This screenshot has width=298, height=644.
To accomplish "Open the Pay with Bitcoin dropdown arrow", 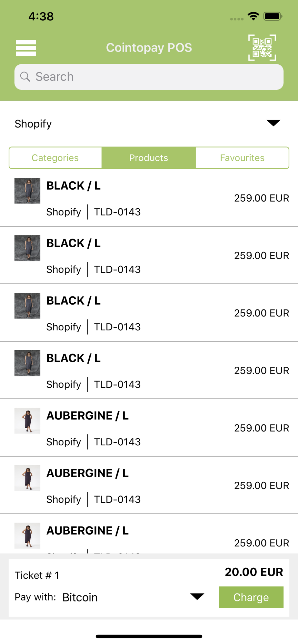I will coord(197,596).
